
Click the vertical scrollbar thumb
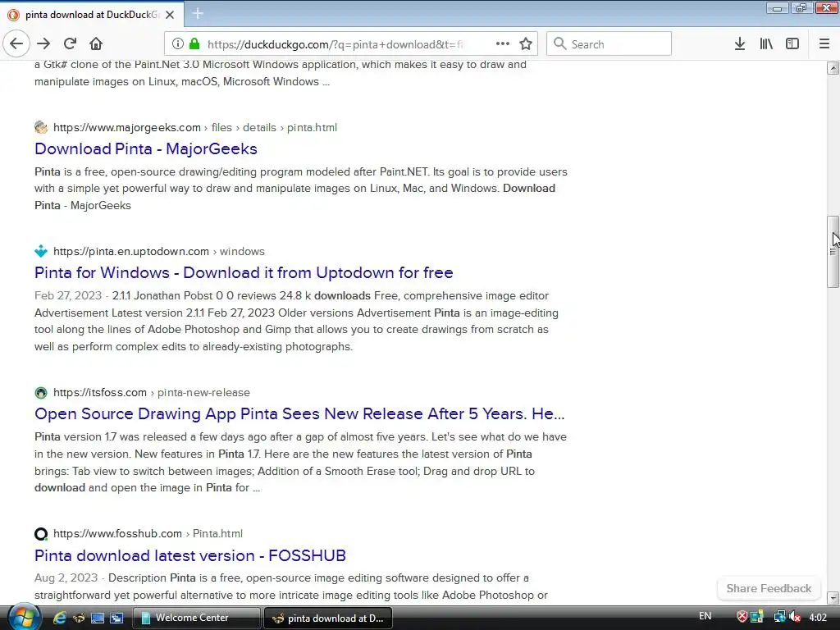[x=833, y=252]
